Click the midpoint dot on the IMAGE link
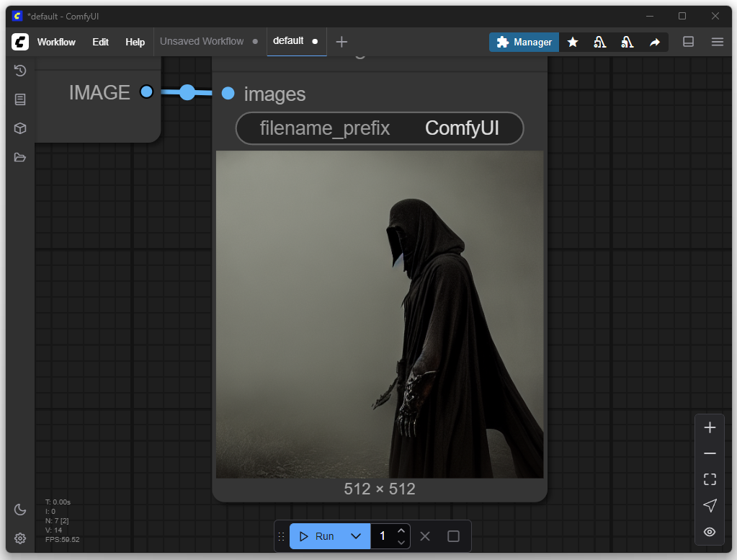This screenshot has width=737, height=560. (x=187, y=92)
